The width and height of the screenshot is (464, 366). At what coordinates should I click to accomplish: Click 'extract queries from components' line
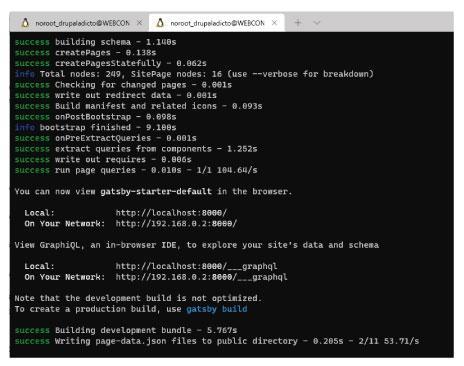(136, 149)
